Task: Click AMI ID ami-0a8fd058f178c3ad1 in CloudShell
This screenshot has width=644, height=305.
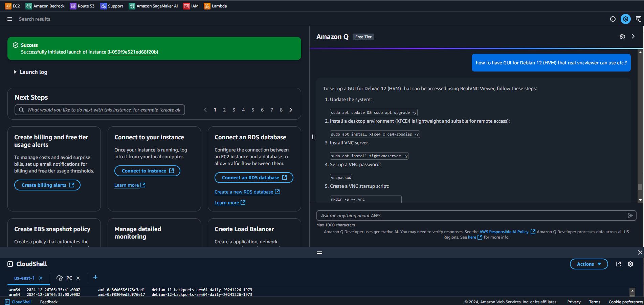Action: pyautogui.click(x=121, y=290)
